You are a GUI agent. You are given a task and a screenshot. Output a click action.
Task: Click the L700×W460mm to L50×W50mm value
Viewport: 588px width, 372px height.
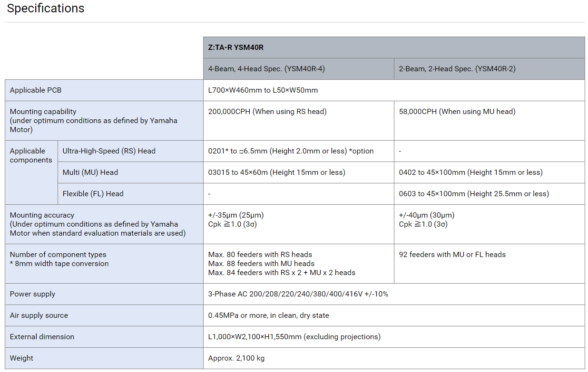pyautogui.click(x=263, y=90)
